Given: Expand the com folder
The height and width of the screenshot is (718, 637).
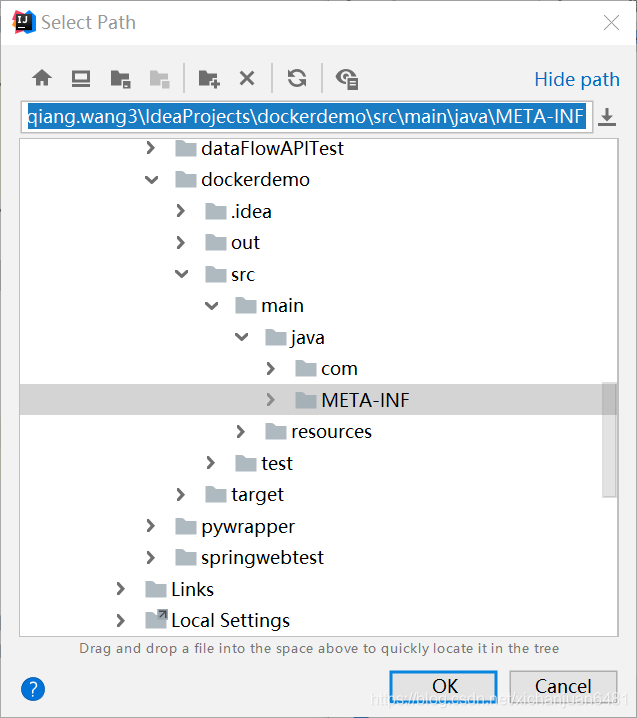Looking at the screenshot, I should click(x=271, y=369).
